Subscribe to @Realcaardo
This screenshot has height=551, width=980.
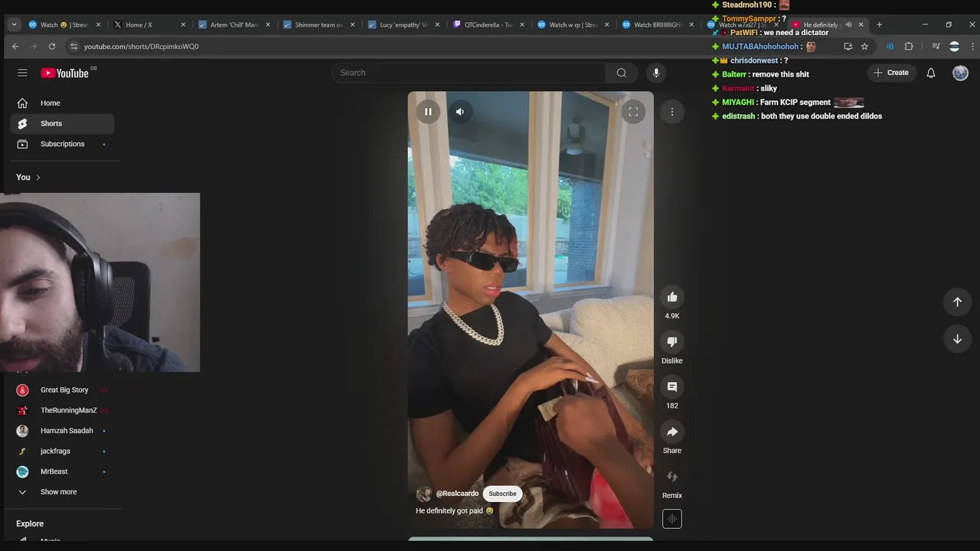(502, 494)
